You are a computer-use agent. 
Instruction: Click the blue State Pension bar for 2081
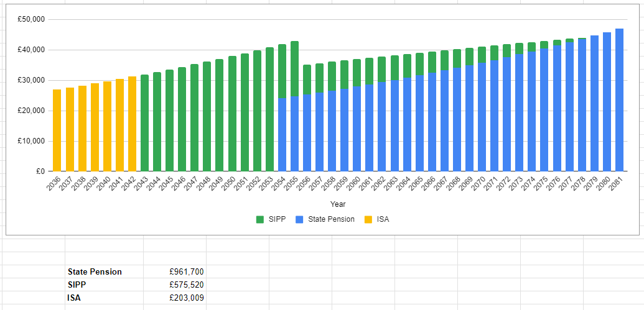619,99
